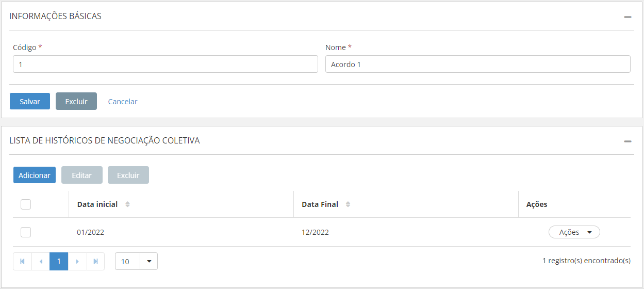This screenshot has width=644, height=289.
Task: Jump to last page arrow
Action: (96, 262)
